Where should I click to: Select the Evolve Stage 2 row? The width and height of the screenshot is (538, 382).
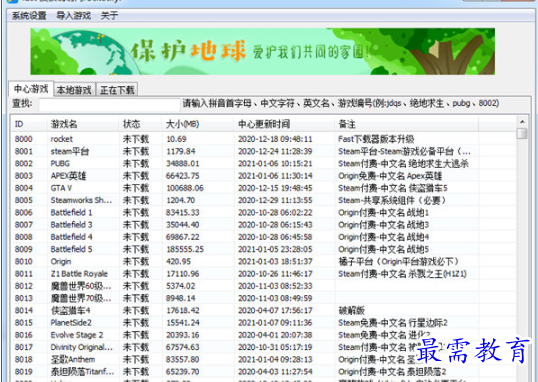[x=264, y=335]
